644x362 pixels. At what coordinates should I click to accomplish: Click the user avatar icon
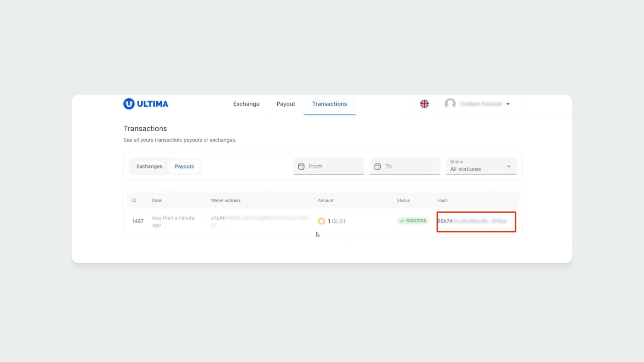coord(450,104)
